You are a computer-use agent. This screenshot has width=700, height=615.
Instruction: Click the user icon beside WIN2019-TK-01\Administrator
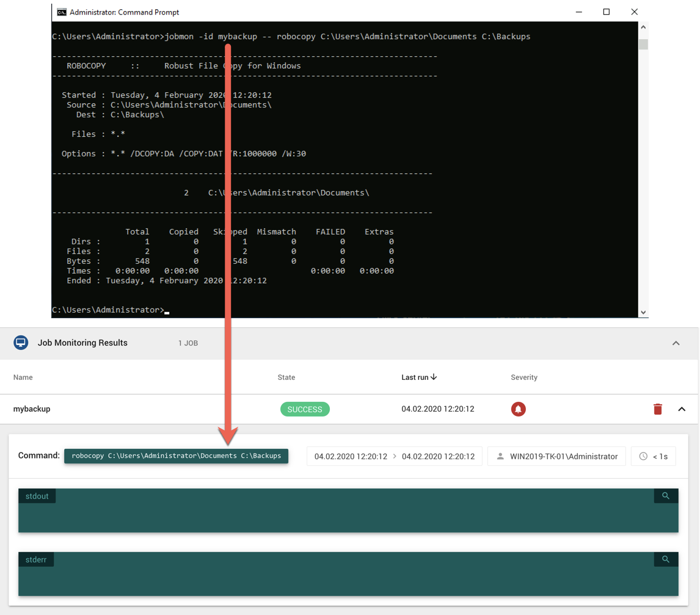click(x=500, y=456)
